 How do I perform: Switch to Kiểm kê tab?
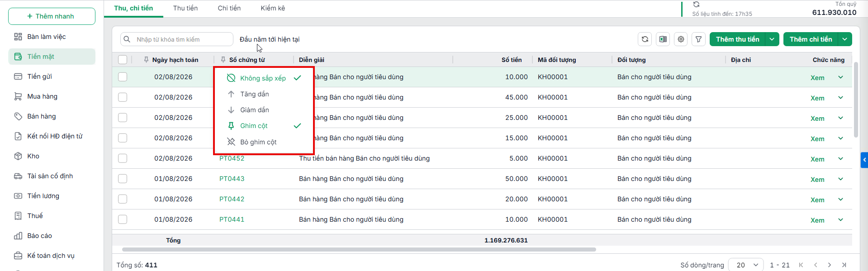pos(273,8)
